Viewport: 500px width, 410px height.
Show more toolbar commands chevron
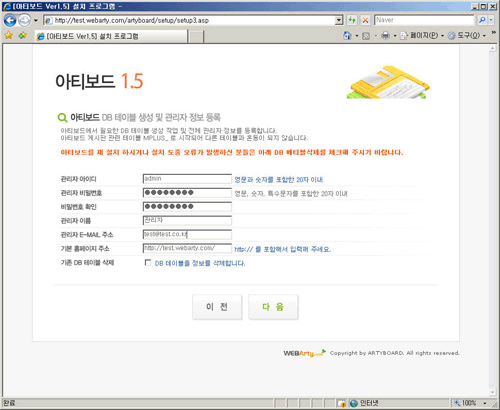pyautogui.click(x=493, y=33)
